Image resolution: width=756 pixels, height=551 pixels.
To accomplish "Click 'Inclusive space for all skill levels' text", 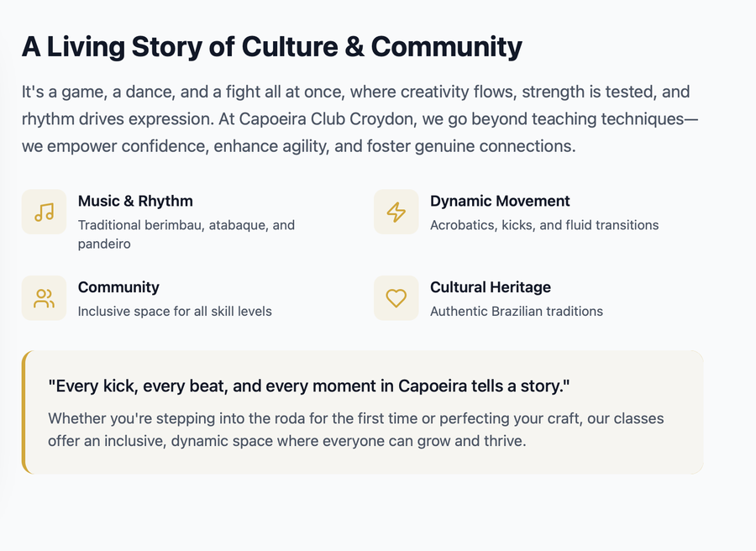I will pos(175,312).
